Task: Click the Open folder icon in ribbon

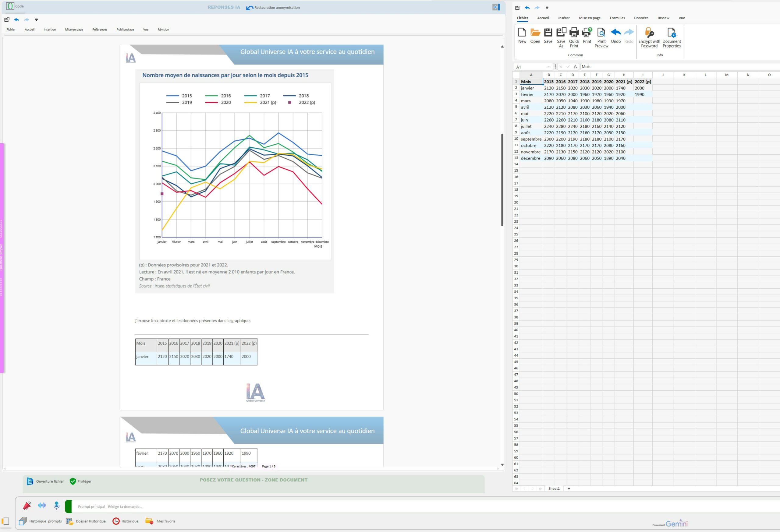Action: click(x=535, y=33)
